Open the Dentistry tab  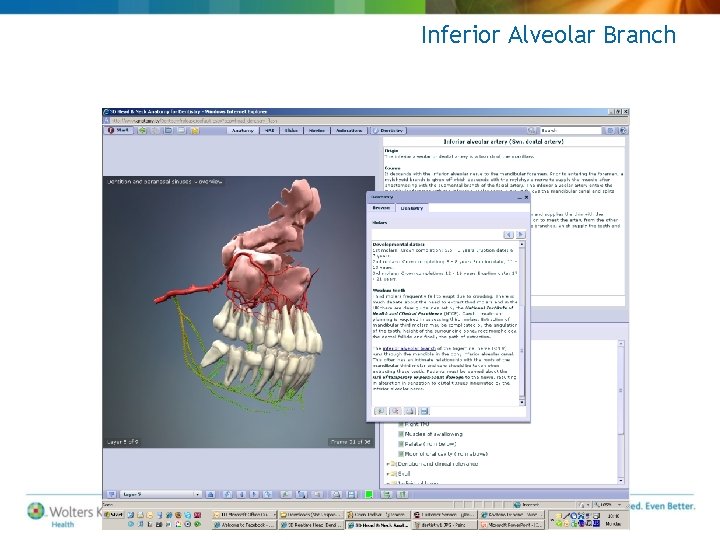(x=389, y=131)
